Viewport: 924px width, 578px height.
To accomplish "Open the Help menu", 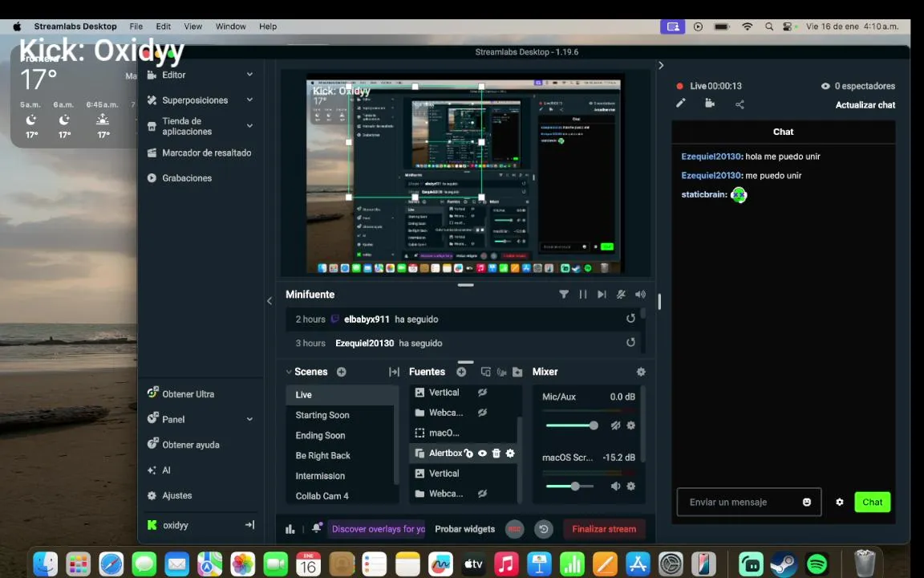I will pos(268,26).
